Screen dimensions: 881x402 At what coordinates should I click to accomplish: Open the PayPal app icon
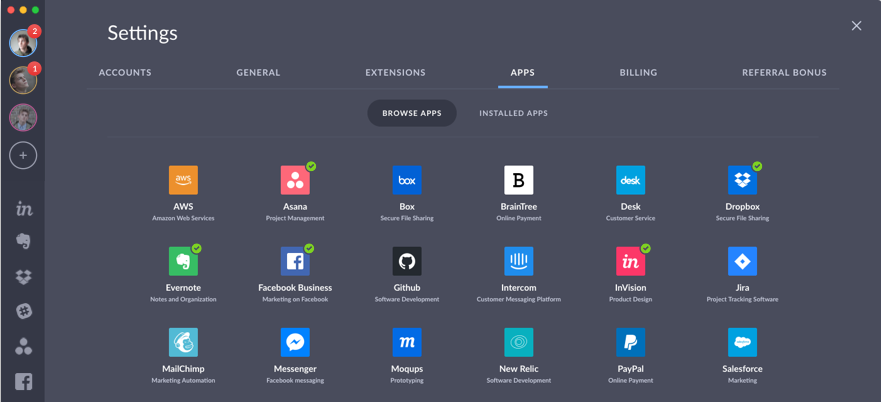tap(630, 342)
